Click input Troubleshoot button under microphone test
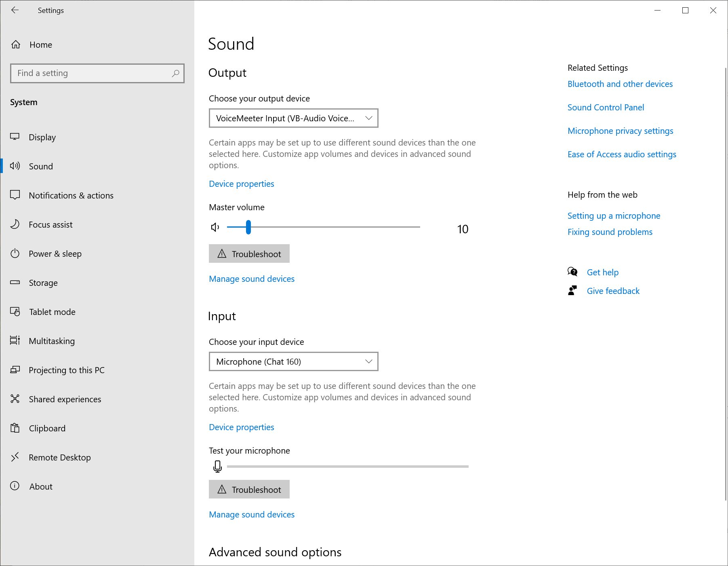Image resolution: width=728 pixels, height=566 pixels. [x=249, y=489]
